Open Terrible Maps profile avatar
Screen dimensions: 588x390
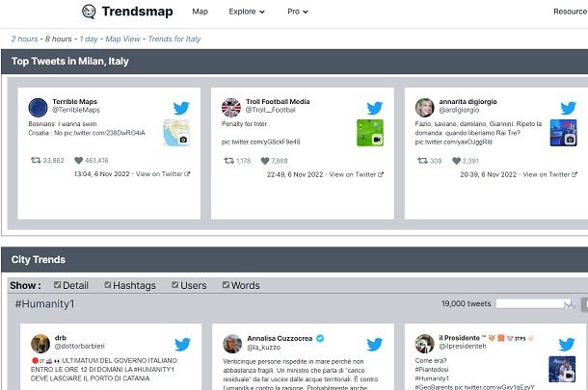click(38, 108)
